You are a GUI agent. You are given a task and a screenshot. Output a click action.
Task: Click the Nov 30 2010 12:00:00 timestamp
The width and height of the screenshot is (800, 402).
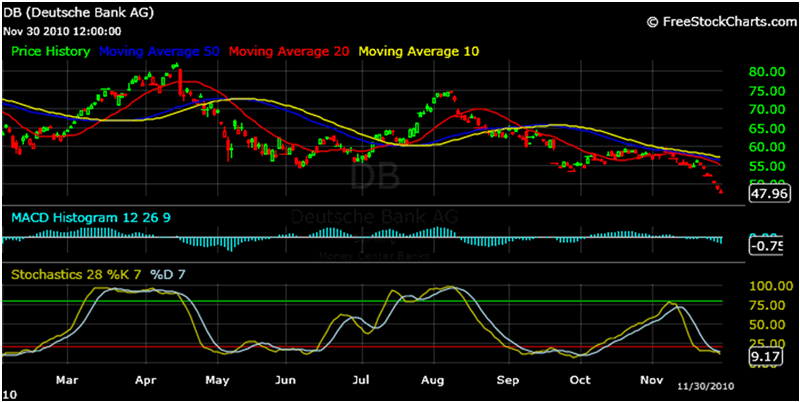[62, 31]
